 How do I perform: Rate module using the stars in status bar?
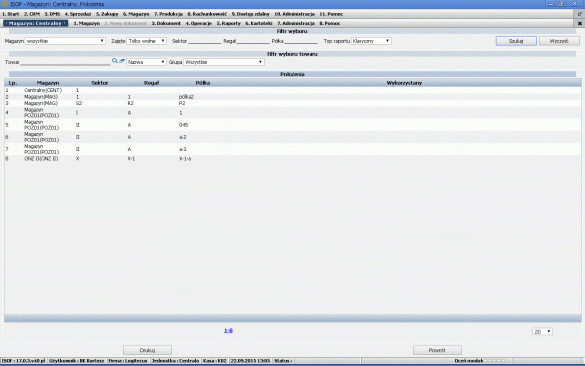495,360
